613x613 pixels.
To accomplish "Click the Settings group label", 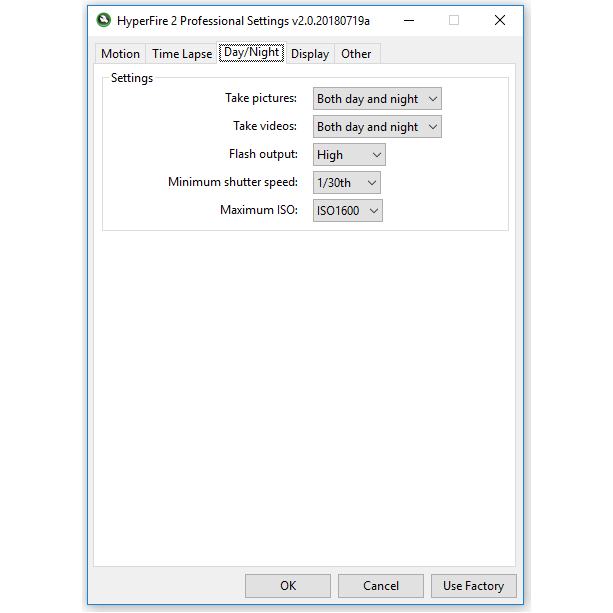I will [x=132, y=78].
